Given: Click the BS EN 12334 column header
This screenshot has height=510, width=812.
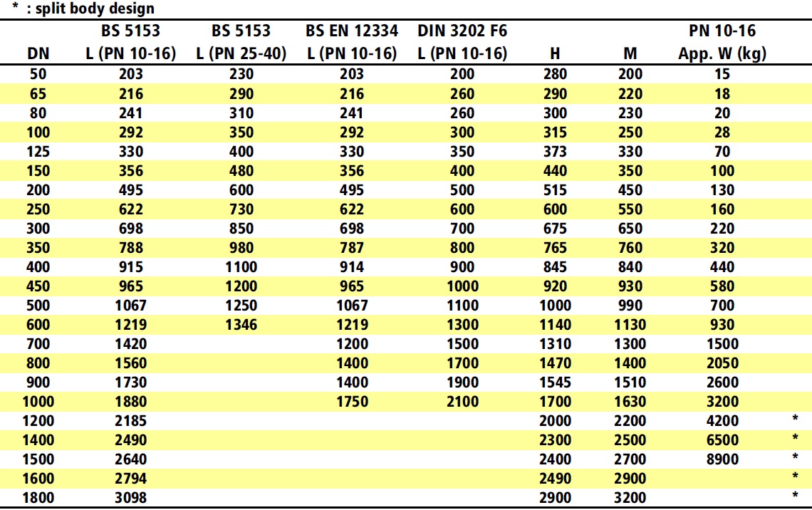Looking at the screenshot, I should click(x=352, y=42).
